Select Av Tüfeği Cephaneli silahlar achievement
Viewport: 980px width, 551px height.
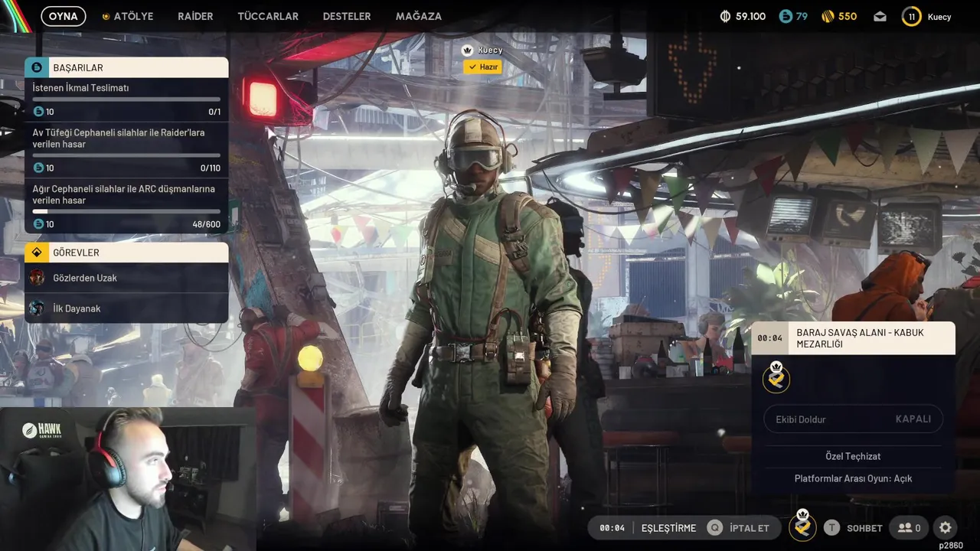click(126, 150)
